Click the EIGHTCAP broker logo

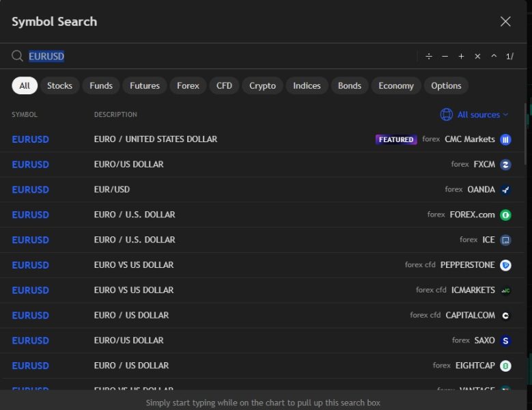tap(505, 366)
